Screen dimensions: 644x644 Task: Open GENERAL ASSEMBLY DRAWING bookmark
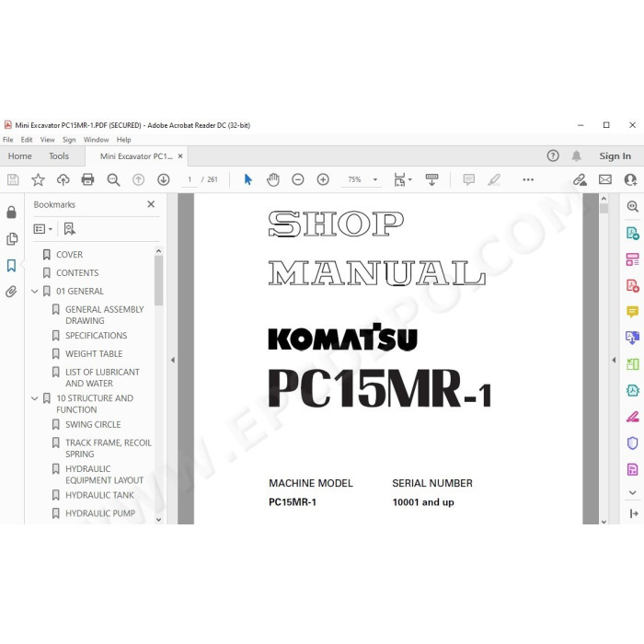point(104,315)
